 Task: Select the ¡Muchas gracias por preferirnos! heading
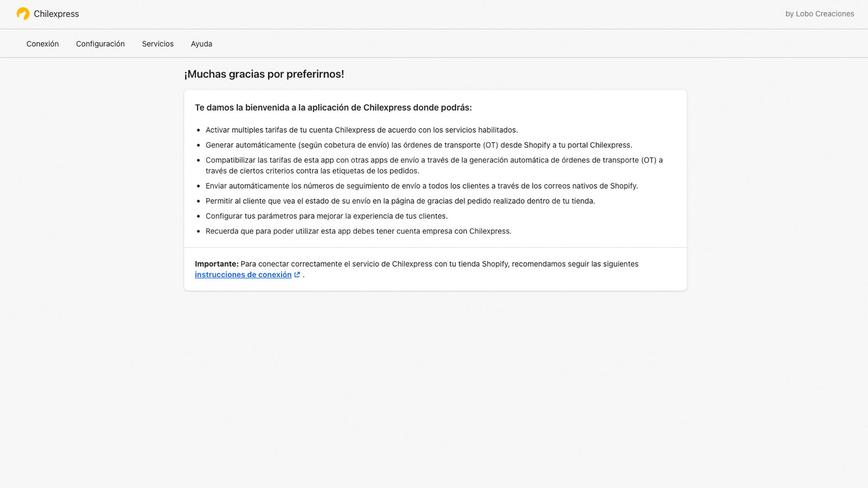[x=264, y=74]
